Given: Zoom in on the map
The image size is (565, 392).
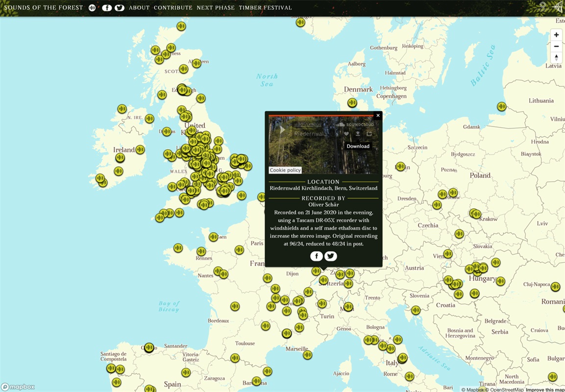Looking at the screenshot, I should (556, 35).
